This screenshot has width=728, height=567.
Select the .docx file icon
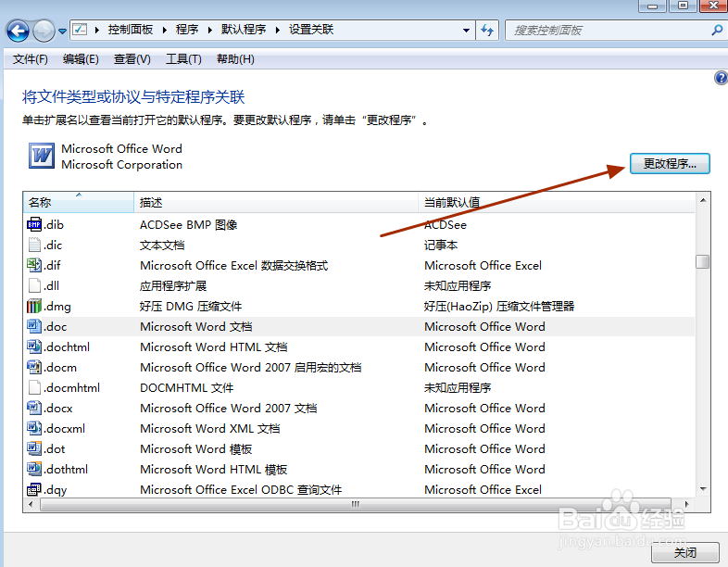[34, 408]
